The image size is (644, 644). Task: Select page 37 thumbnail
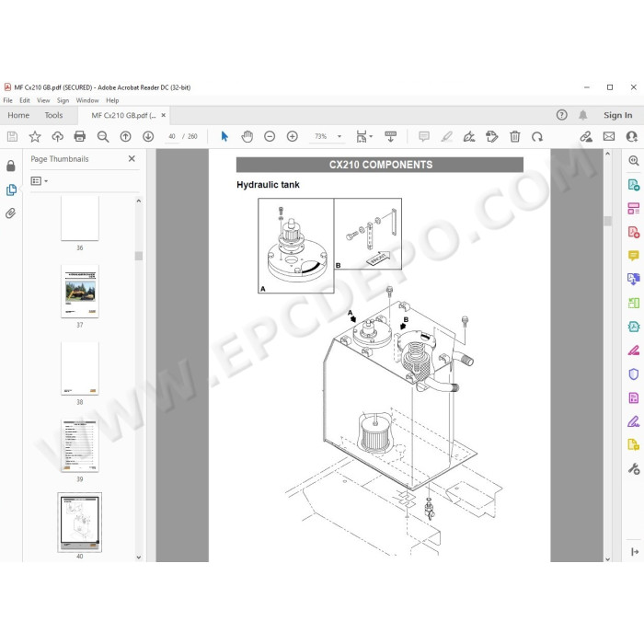coord(80,292)
